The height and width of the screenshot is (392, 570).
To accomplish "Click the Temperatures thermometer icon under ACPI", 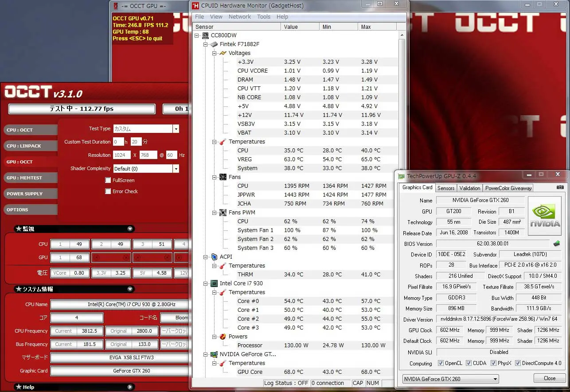I will click(223, 266).
